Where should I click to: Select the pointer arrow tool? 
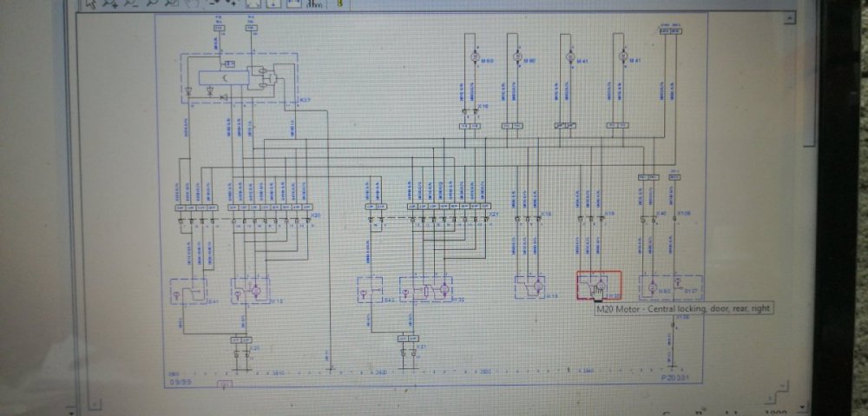click(x=91, y=3)
